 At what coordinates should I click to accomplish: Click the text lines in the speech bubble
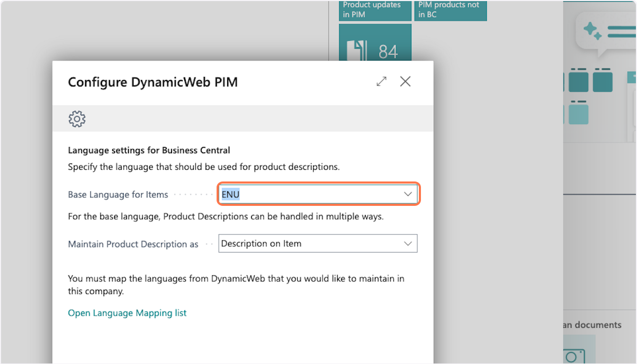(621, 31)
